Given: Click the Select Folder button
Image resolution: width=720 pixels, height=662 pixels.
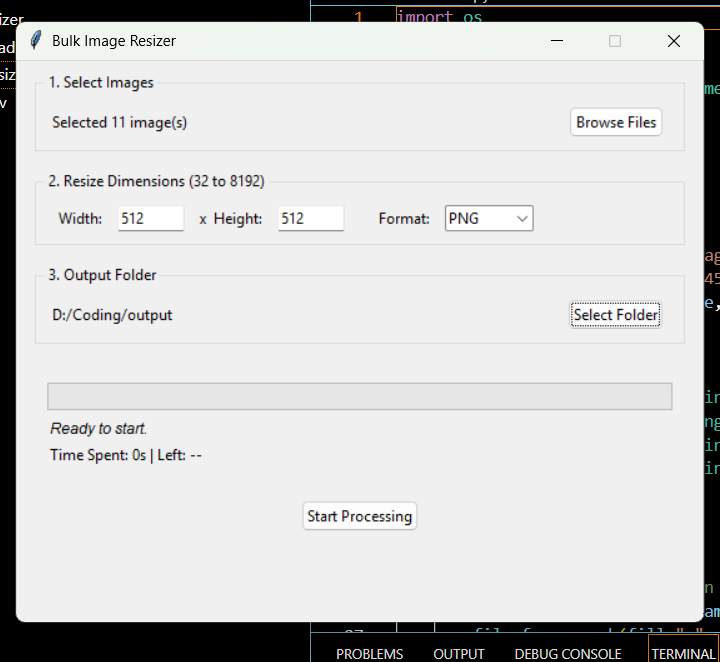Looking at the screenshot, I should [x=615, y=314].
